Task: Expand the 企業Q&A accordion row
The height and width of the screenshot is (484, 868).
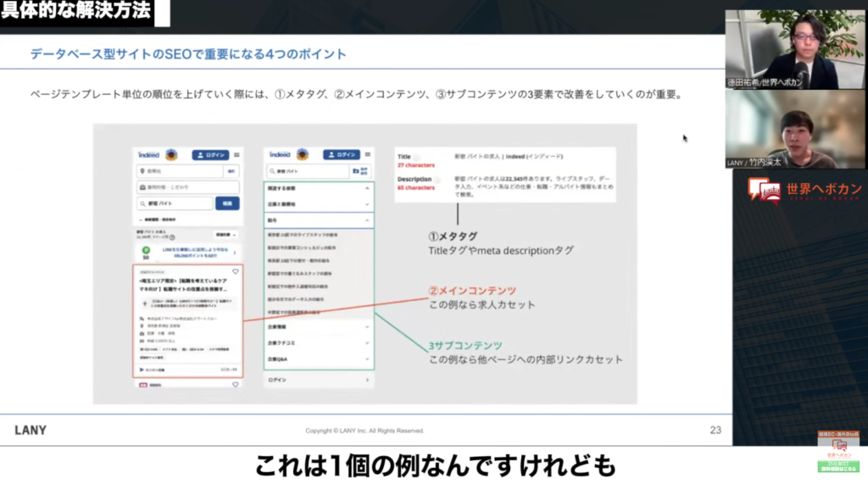Action: coord(319,359)
